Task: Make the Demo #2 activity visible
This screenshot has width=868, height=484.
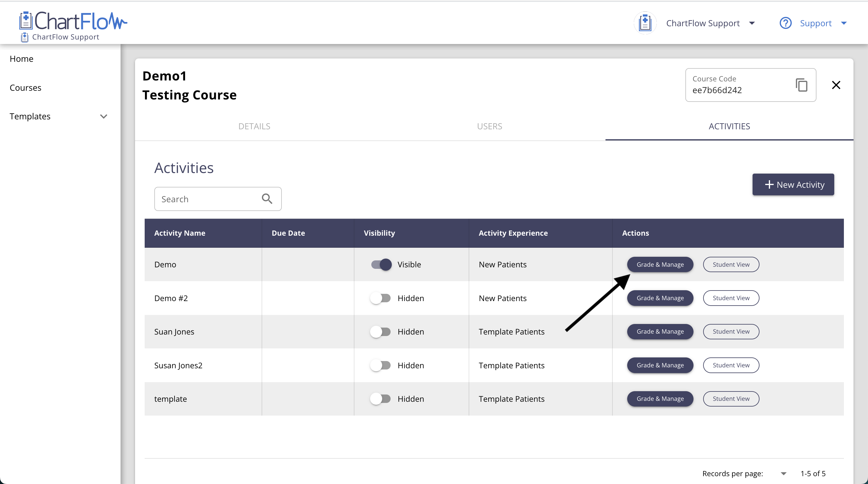Action: coord(380,298)
